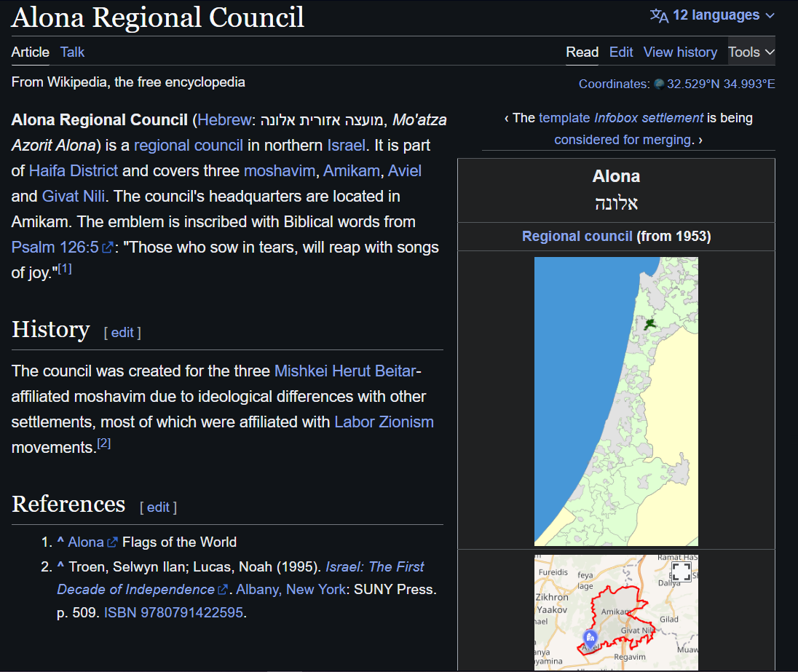Open the Edit tab
798x672 pixels.
coord(621,52)
